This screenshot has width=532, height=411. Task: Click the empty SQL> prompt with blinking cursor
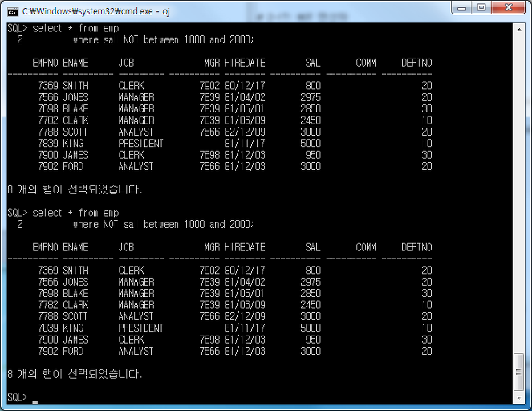coord(22,397)
